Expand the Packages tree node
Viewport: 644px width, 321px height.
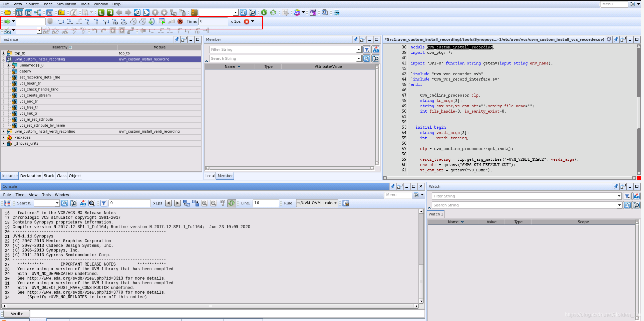[4, 137]
